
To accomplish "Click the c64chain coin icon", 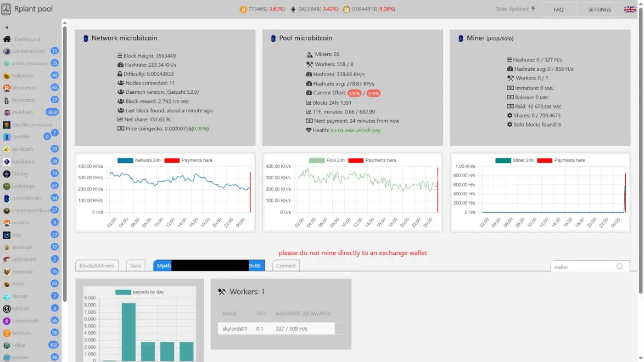I will coord(7,112).
